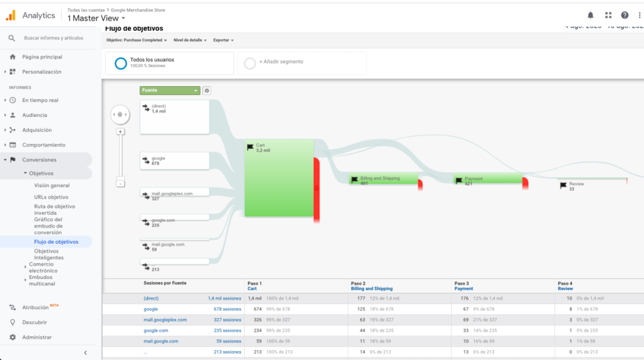
Task: Click the Todas las cuentas breadcrumb
Action: click(x=86, y=10)
